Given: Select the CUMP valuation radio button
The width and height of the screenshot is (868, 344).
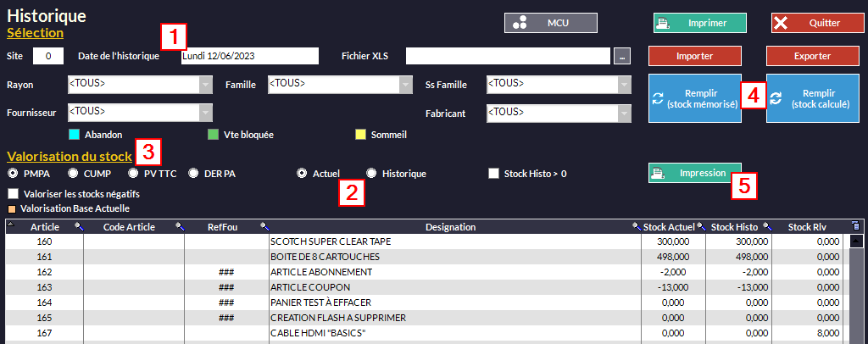Looking at the screenshot, I should [x=73, y=174].
